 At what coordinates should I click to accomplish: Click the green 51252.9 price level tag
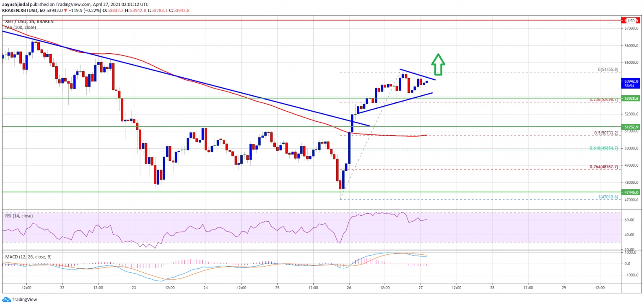(631, 127)
